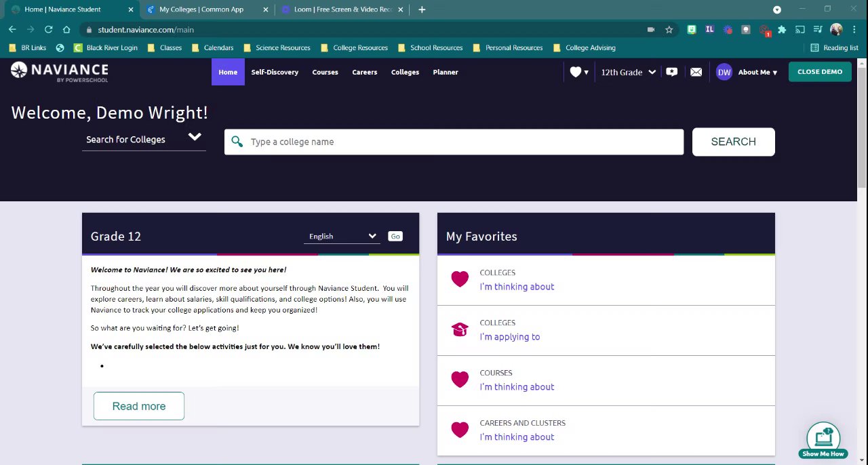Open the College Resources bookmark folder
This screenshot has width=868, height=465.
click(x=354, y=47)
